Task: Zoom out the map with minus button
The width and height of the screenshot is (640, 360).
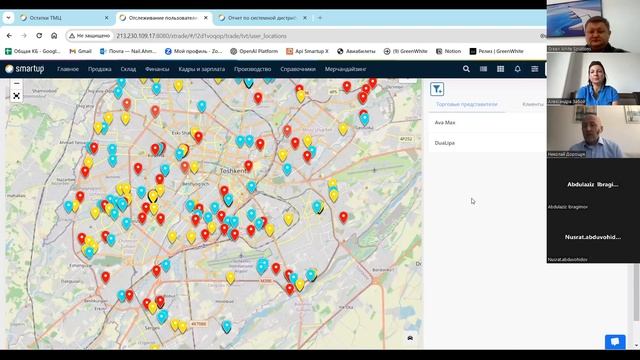Action: (x=16, y=84)
